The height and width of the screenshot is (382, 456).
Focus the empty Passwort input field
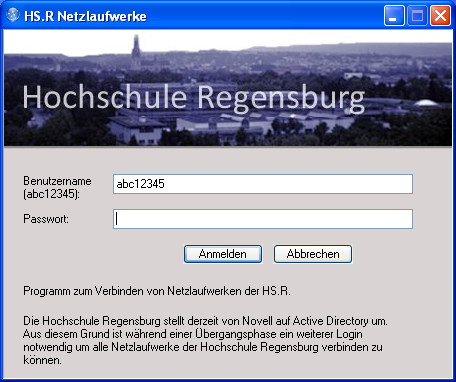click(263, 219)
